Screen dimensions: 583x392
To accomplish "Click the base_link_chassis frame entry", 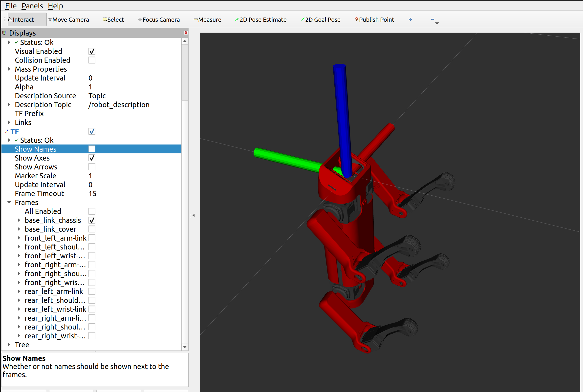I will [x=53, y=220].
